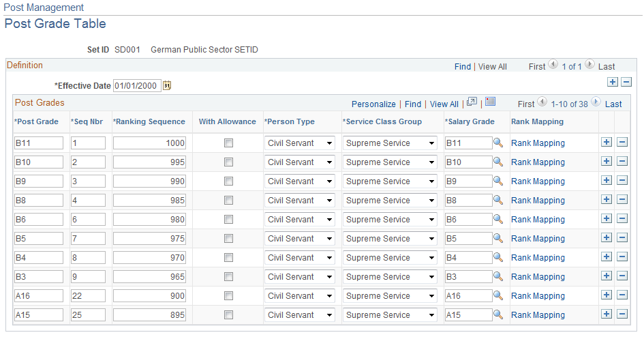Open the Effective Date calendar picker
Image resolution: width=644 pixels, height=337 pixels.
point(167,85)
